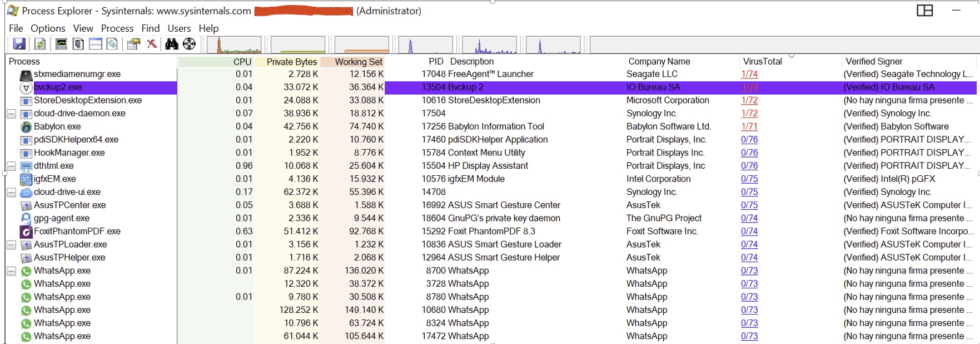
Task: Open the Users menu
Action: tap(179, 28)
